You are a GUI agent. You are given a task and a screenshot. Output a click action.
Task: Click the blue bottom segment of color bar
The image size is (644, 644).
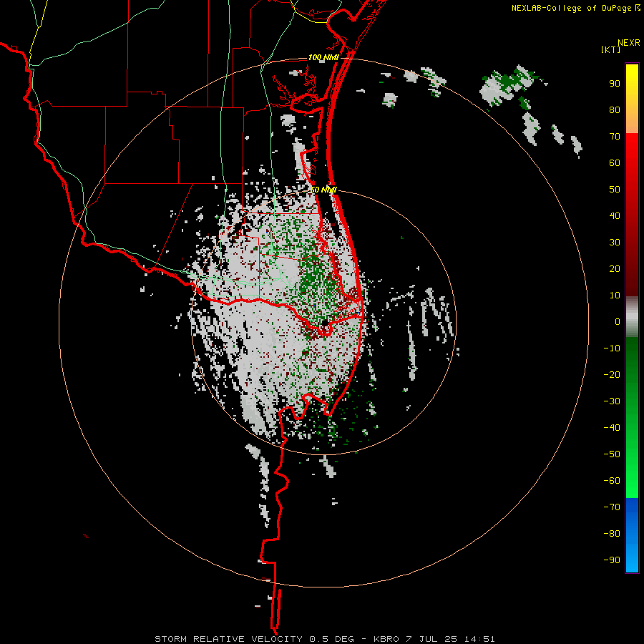[x=632, y=535]
